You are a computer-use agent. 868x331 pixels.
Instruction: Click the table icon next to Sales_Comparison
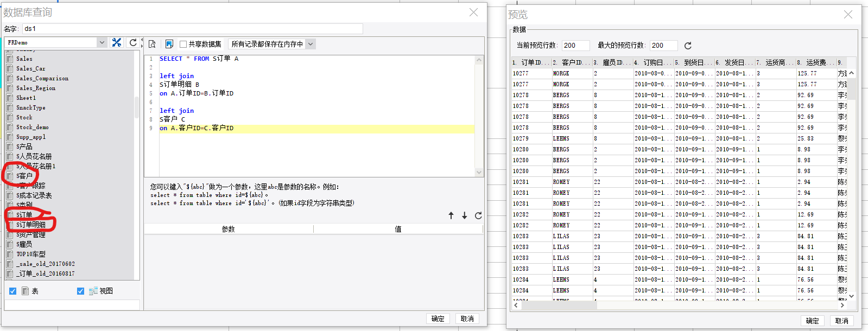[x=10, y=78]
